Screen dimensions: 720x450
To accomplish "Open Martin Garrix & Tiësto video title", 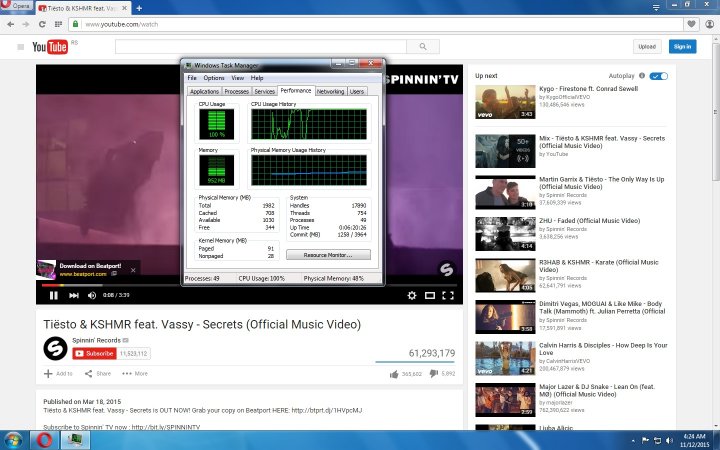I will (x=602, y=183).
